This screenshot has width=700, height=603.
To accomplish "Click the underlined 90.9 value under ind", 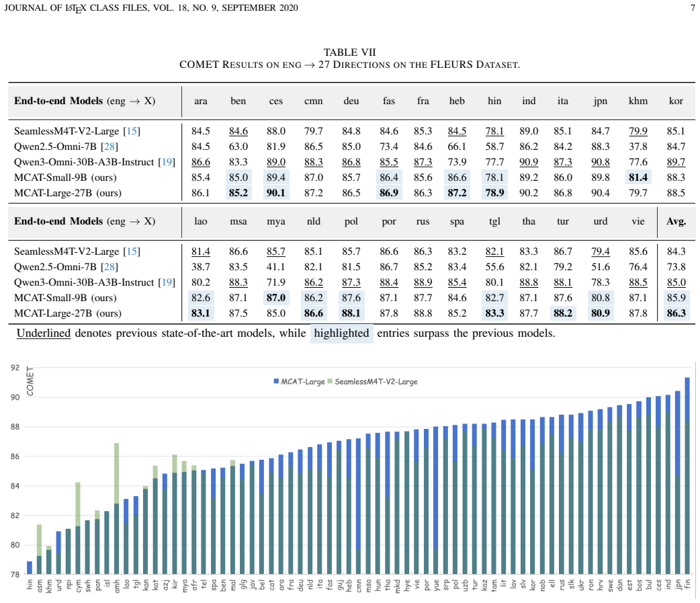I will click(x=529, y=162).
